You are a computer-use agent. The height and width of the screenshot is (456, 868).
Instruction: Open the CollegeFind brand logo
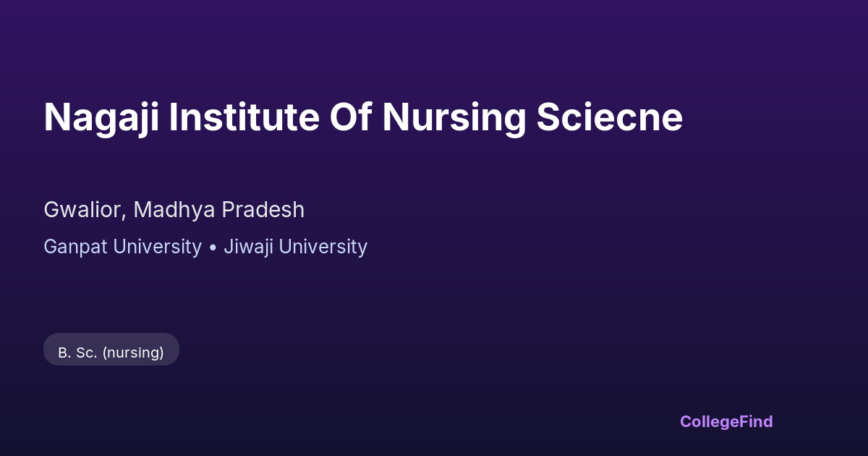(726, 421)
